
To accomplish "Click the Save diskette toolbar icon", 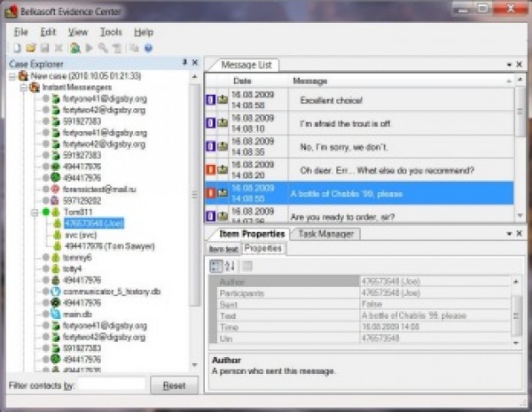I will [45, 48].
